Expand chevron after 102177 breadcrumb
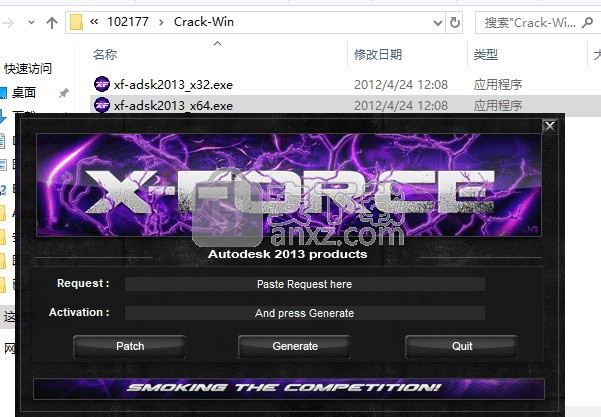This screenshot has width=601, height=417. coord(161,23)
